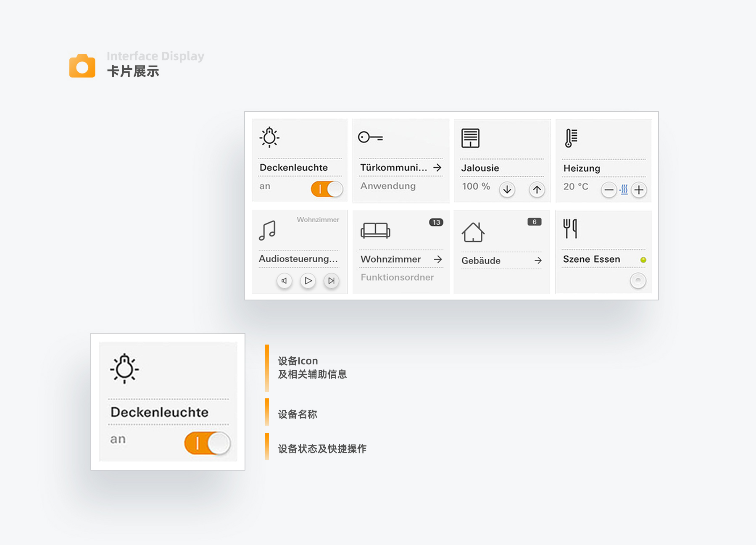Expand Gebäude using its arrow
This screenshot has width=756, height=545.
pos(538,261)
